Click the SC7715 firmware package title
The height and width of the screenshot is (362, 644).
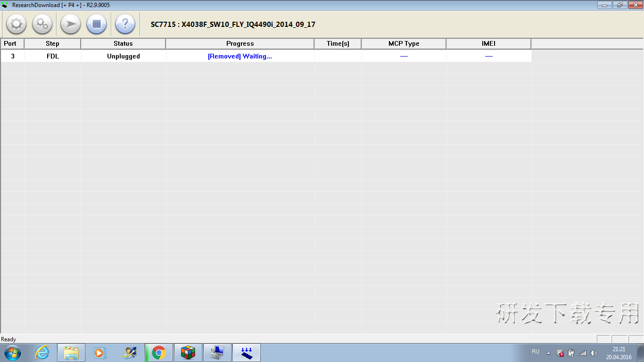coord(233,24)
